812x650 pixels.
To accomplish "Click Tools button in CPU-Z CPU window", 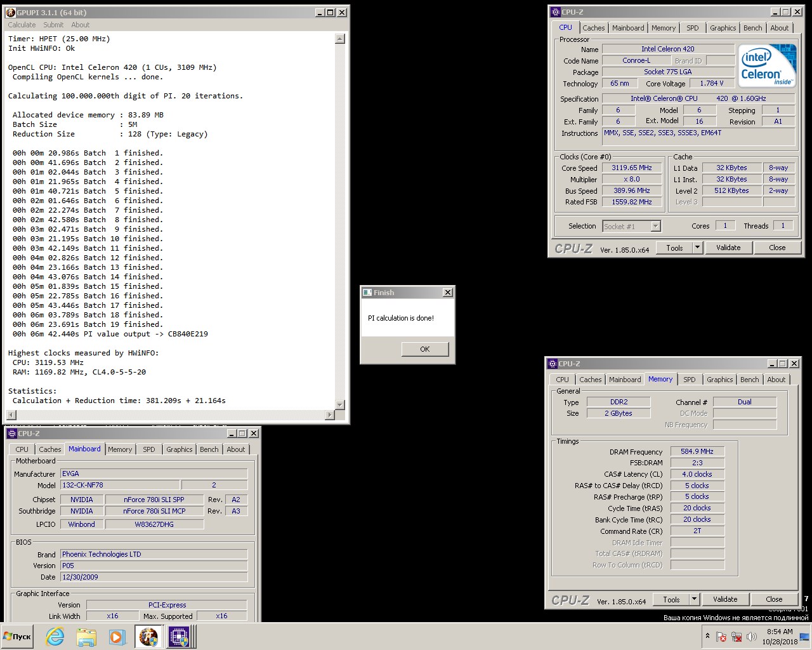I will 674,248.
